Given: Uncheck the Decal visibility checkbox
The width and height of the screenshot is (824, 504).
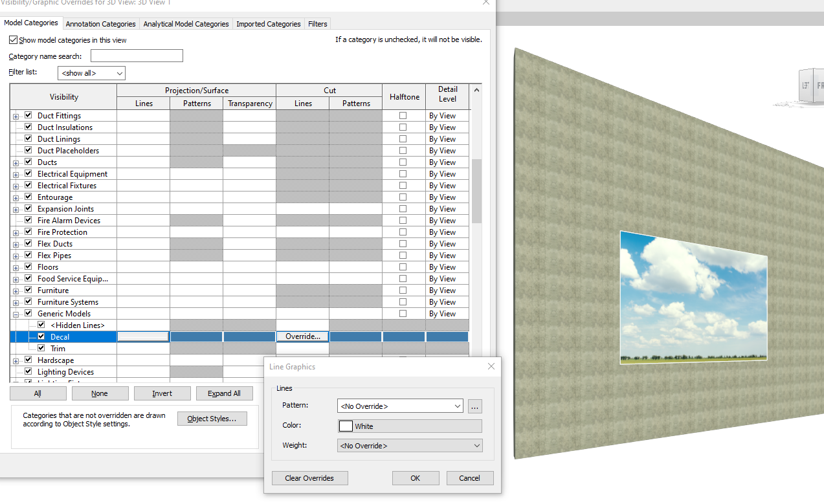Looking at the screenshot, I should click(x=41, y=336).
